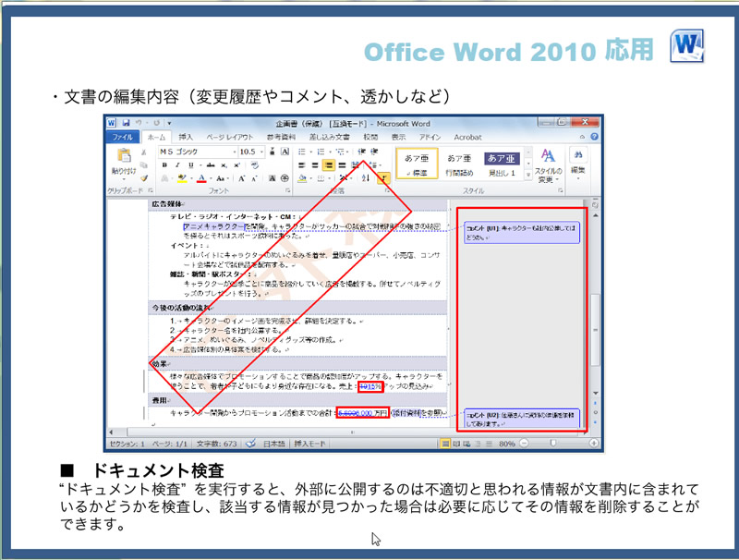Click the center alignment icon
The height and width of the screenshot is (560, 739).
(x=315, y=165)
